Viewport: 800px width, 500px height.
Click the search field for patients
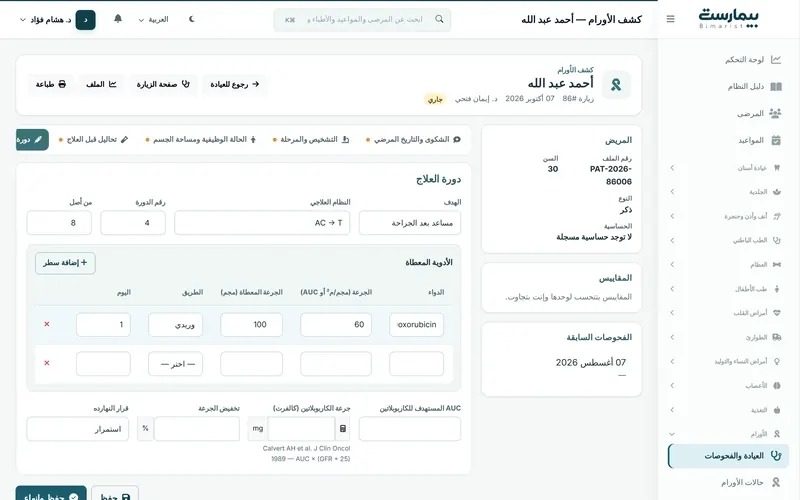(x=362, y=19)
